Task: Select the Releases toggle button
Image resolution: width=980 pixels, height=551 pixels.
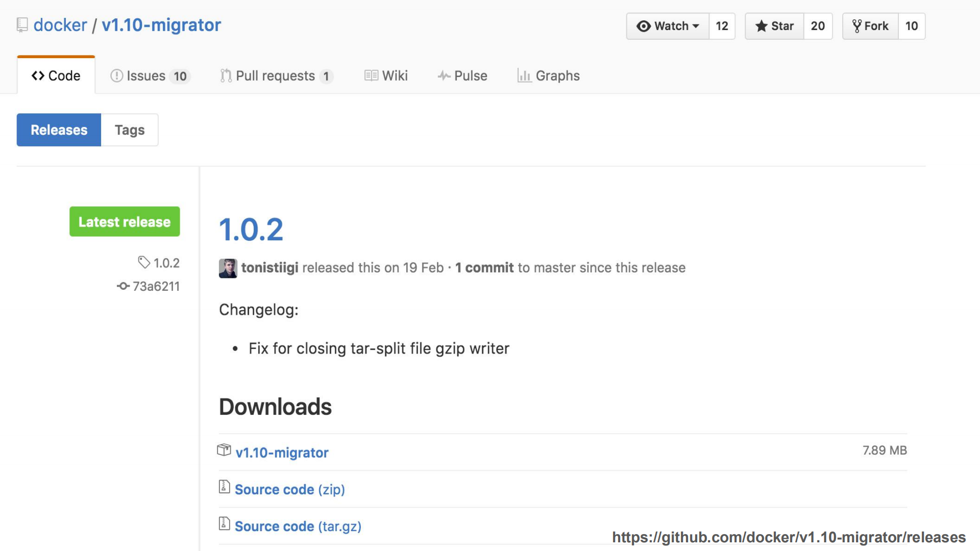Action: (x=59, y=130)
